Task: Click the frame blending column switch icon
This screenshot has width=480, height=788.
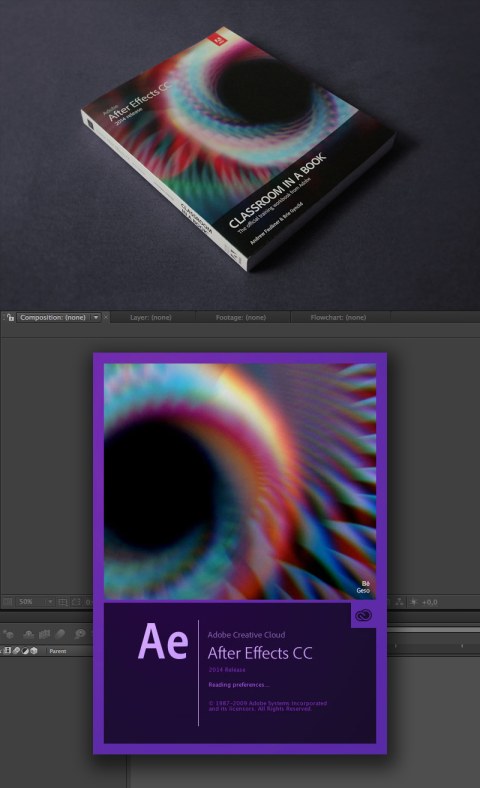Action: tap(8, 651)
